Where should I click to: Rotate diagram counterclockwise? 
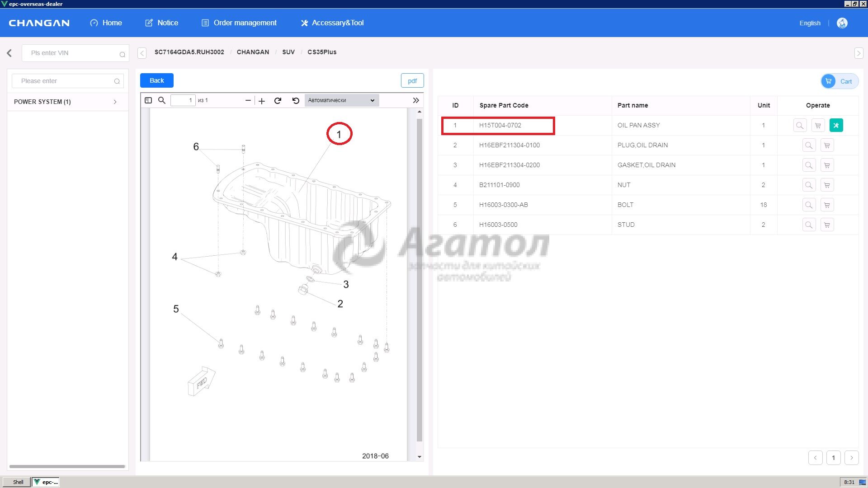[x=296, y=100]
